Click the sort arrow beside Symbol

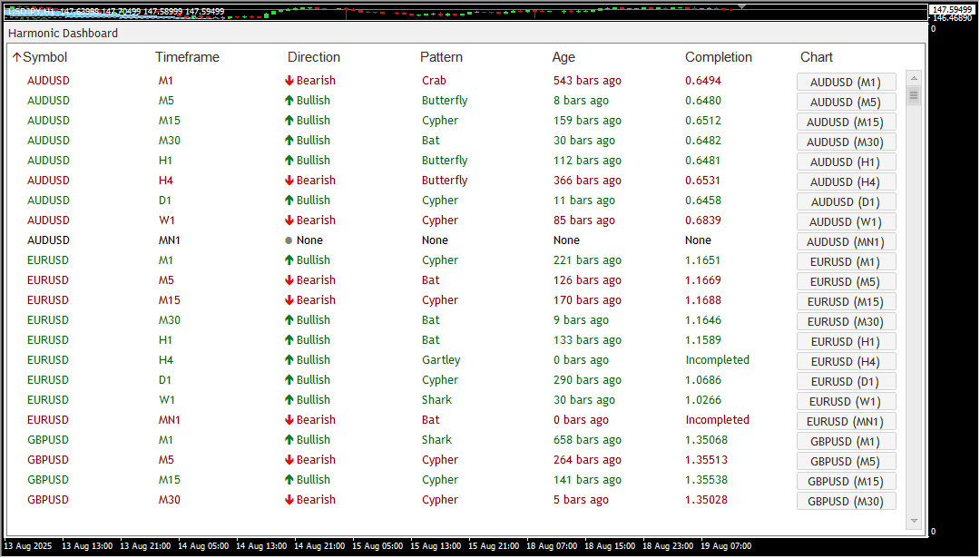pyautogui.click(x=17, y=57)
